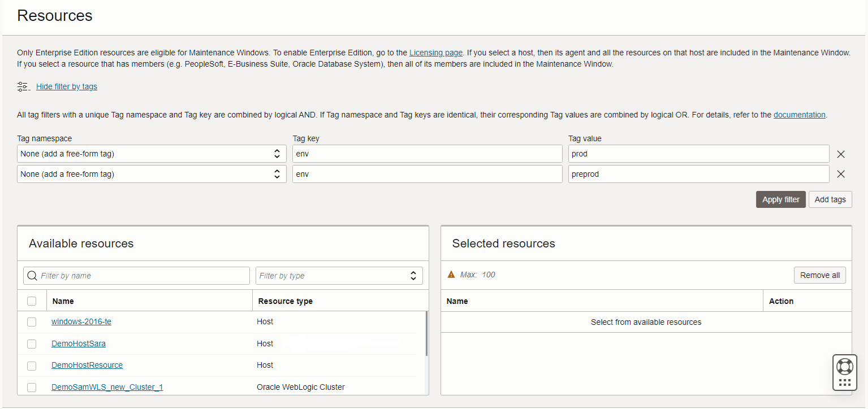Screen dimensions: 868x409
Task: Click the magnifier icon in Filter by name
Action: [32, 275]
